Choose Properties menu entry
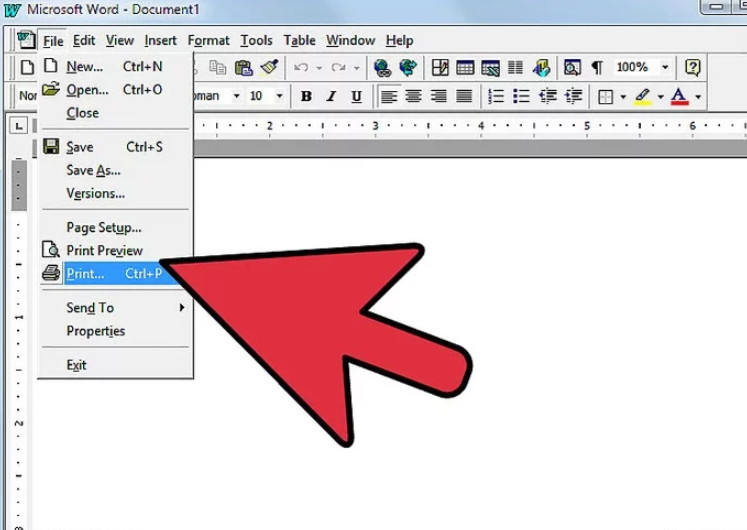This screenshot has width=747, height=530. point(115,331)
